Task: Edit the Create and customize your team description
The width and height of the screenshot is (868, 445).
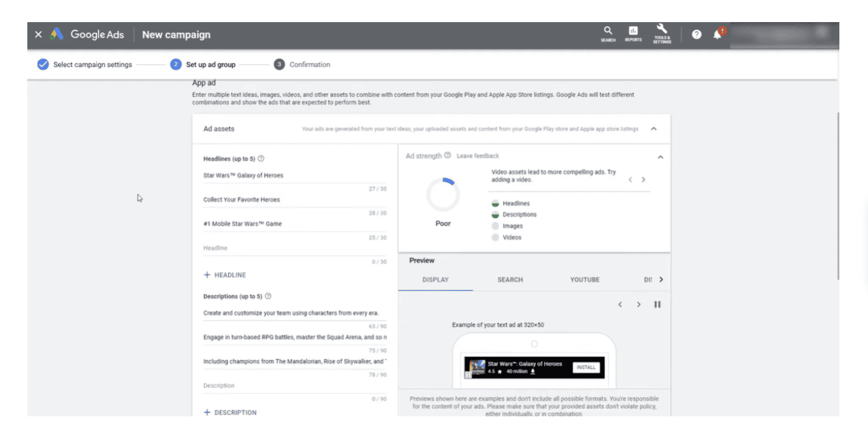Action: pyautogui.click(x=295, y=313)
